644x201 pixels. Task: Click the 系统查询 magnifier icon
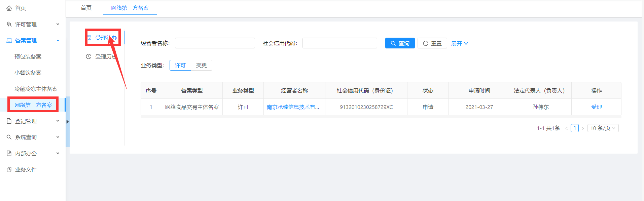pos(9,137)
